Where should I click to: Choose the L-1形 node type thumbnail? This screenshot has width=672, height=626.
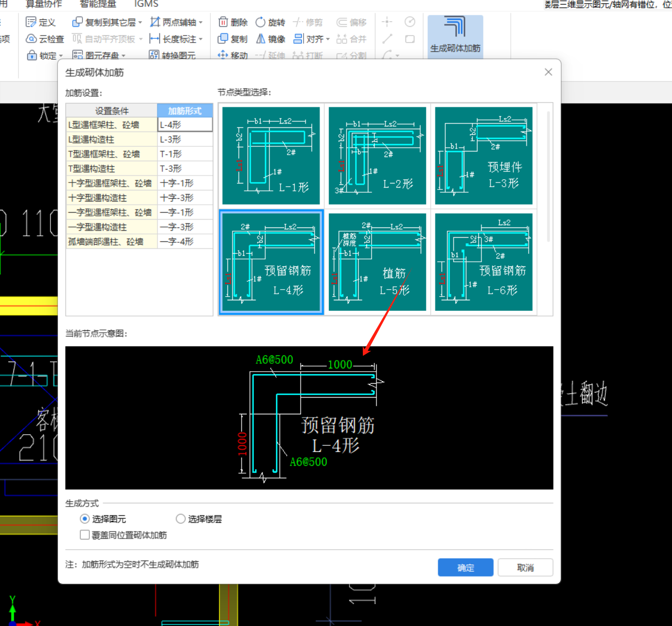[x=271, y=156]
